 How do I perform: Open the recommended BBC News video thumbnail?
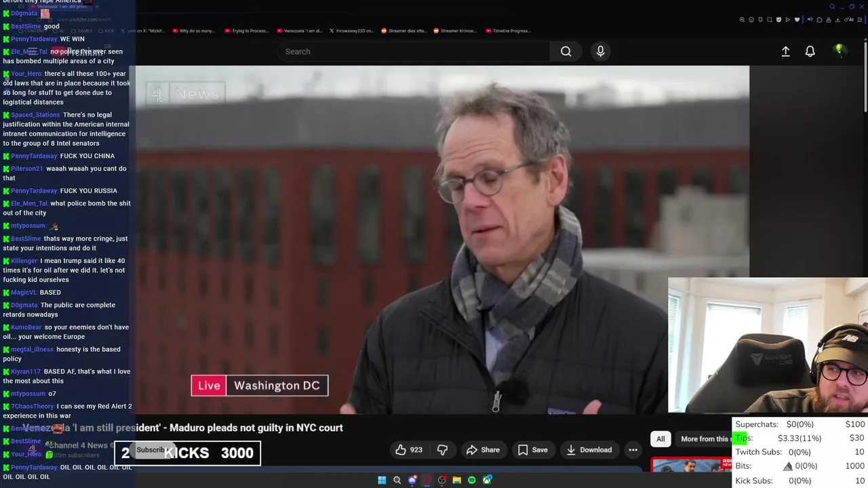692,465
